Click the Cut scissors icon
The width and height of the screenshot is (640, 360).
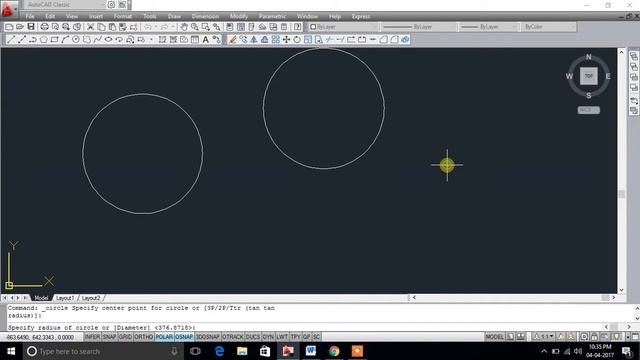click(90, 27)
